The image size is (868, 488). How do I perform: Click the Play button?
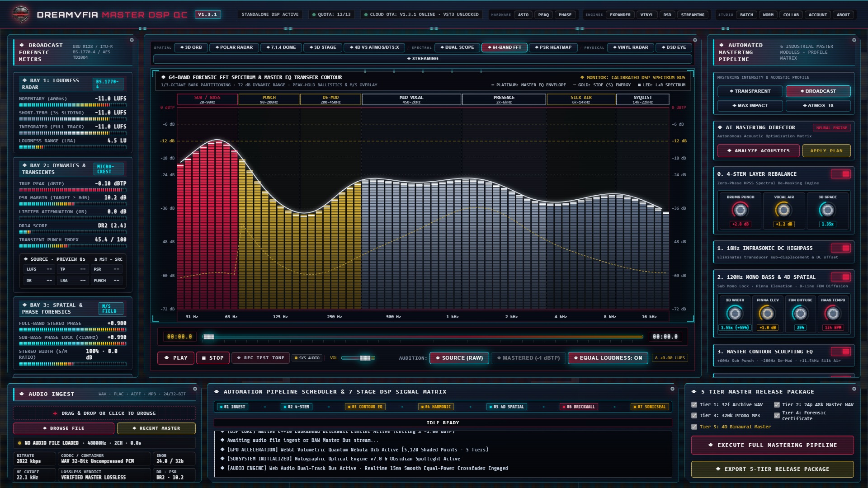[176, 358]
